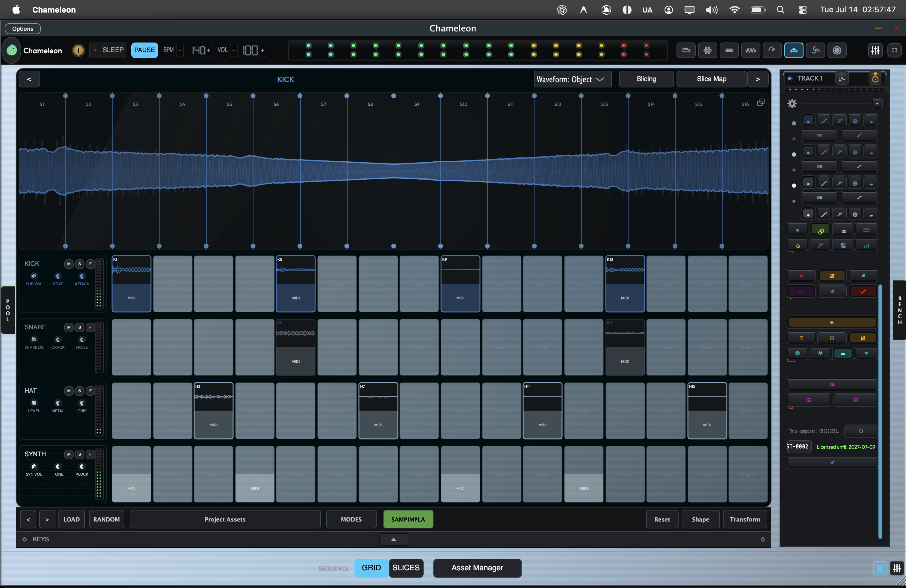Adjust the SYNTH TONE knob

[58, 466]
